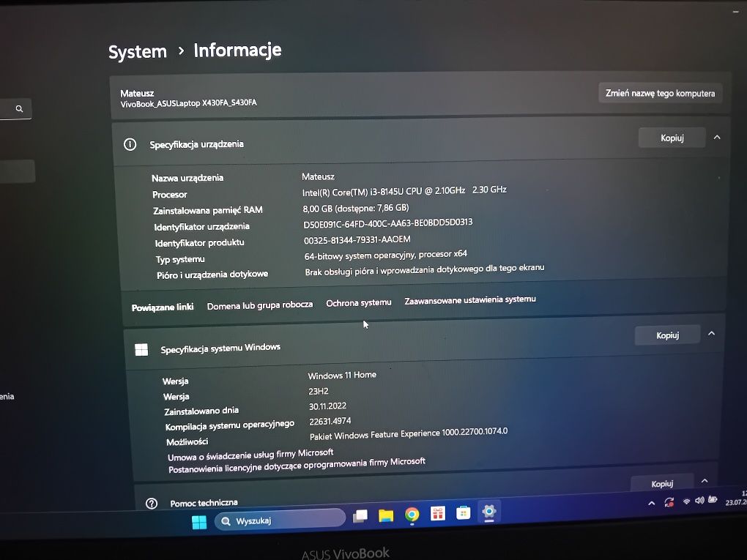The height and width of the screenshot is (560, 747).
Task: Click VivoBook_ASUSLaptop X430FA_S430FA model text
Action: point(189,103)
